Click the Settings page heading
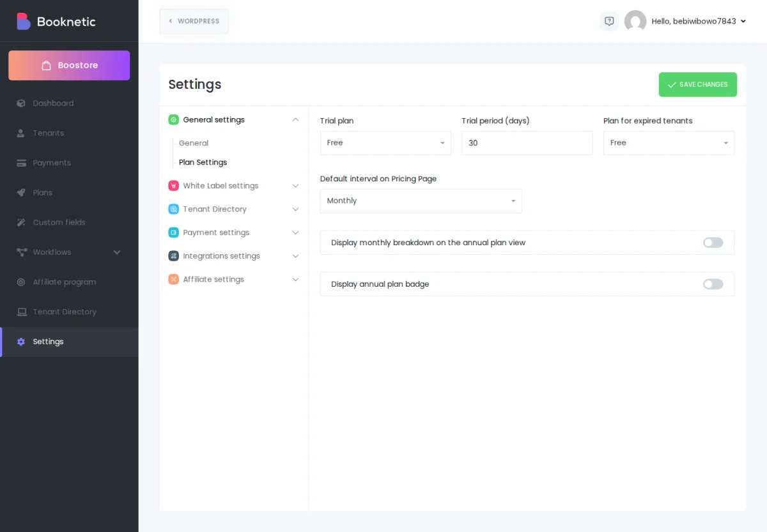Viewport: 767px width, 532px height. (x=195, y=84)
